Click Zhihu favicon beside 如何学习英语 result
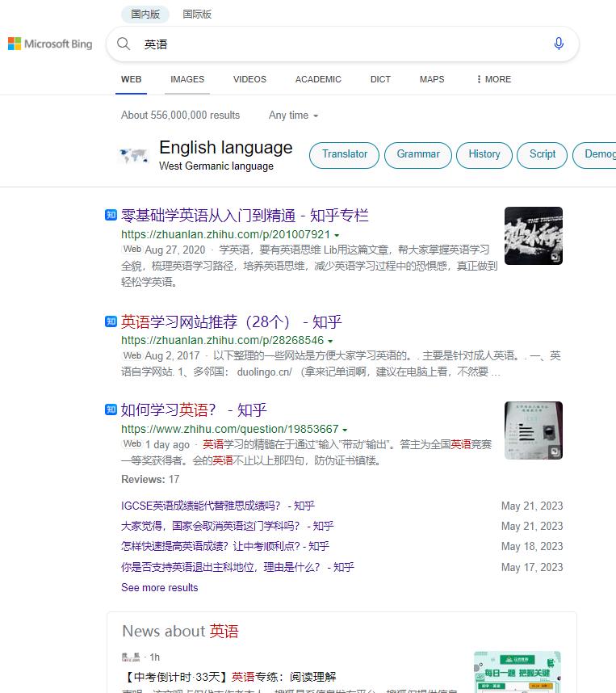The height and width of the screenshot is (693, 616). (x=111, y=409)
